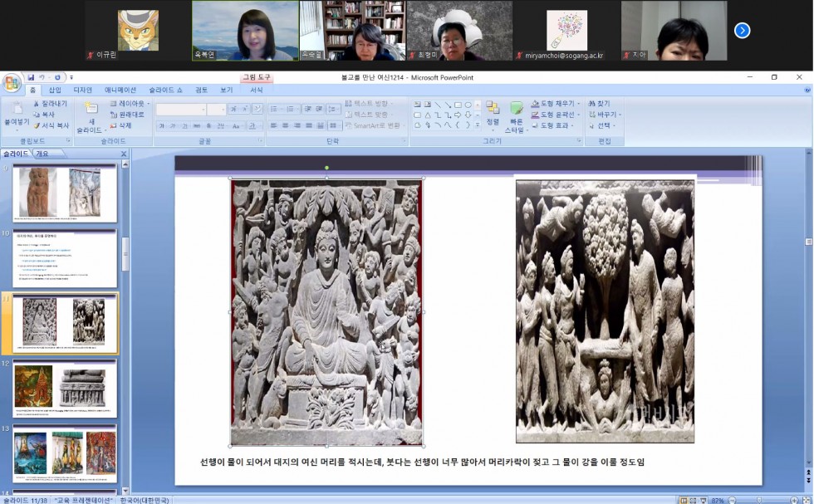Image resolution: width=814 pixels, height=504 pixels.
Task: Delete slide with 삭제 button
Action: pos(121,125)
